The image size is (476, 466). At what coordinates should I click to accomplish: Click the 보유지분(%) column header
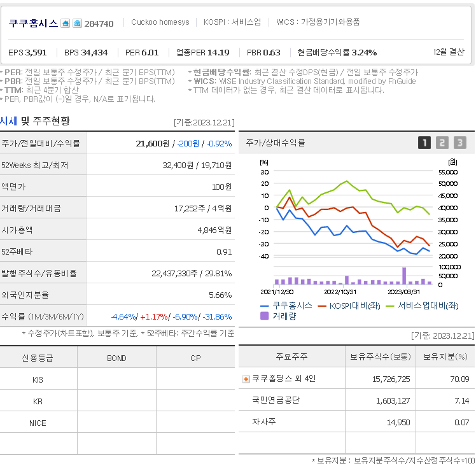click(445, 357)
